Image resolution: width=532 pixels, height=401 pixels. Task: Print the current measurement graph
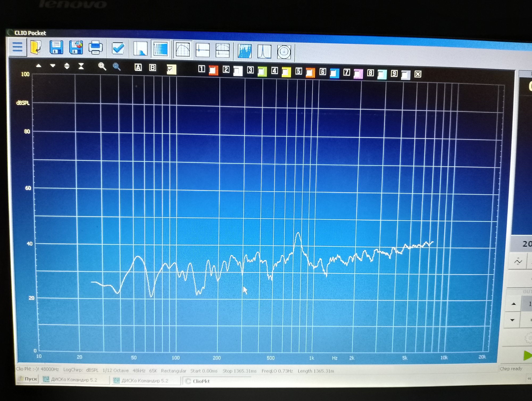(x=95, y=47)
